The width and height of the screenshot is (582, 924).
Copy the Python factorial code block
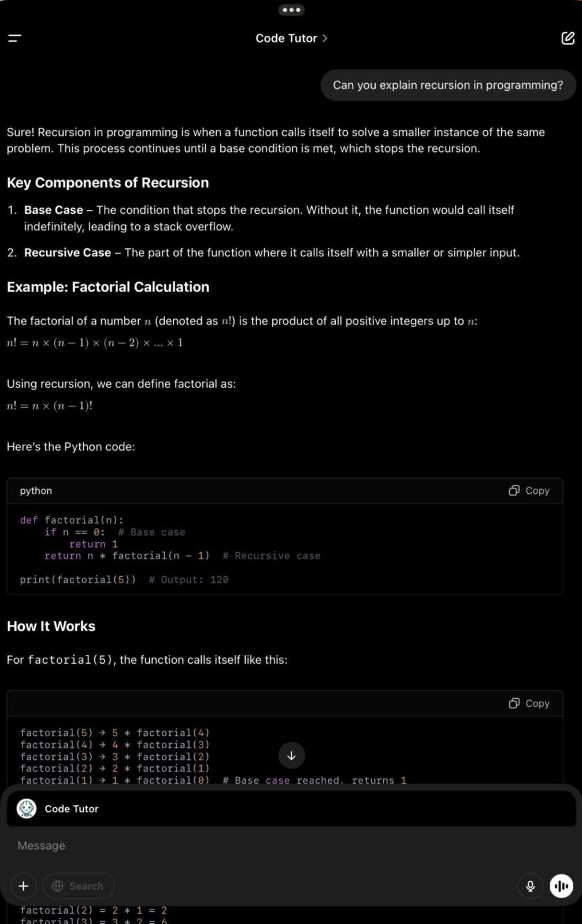pos(529,490)
